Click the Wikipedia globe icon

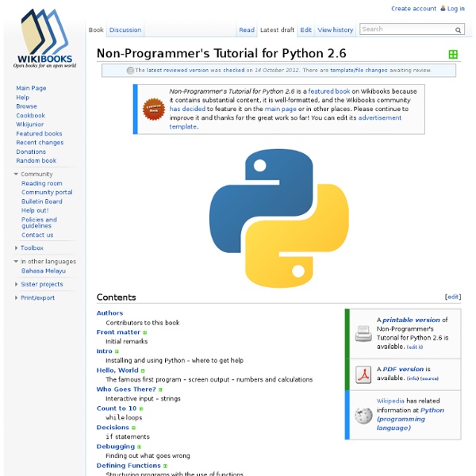(363, 415)
